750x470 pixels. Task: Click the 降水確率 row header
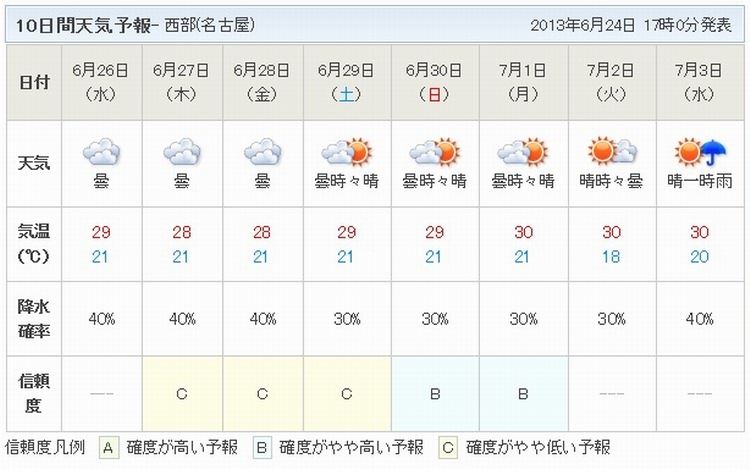pyautogui.click(x=33, y=318)
